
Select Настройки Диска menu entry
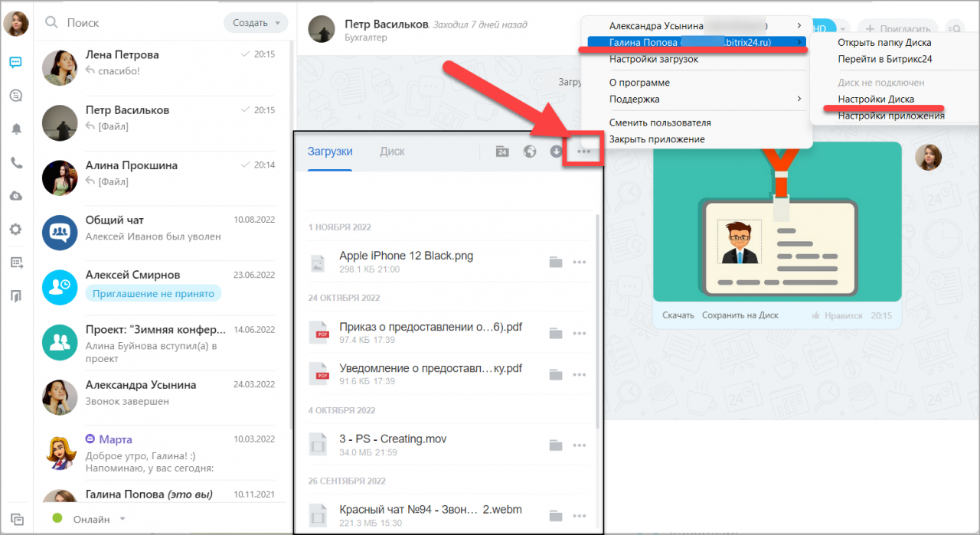[x=876, y=99]
